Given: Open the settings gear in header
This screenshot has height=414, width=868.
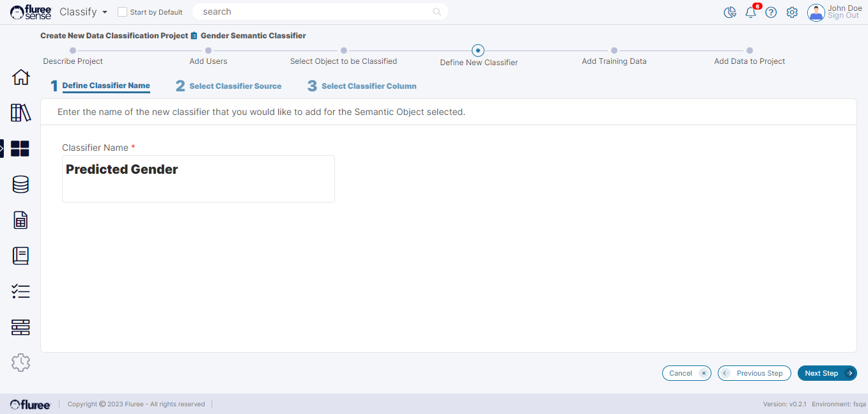Looking at the screenshot, I should [x=792, y=12].
